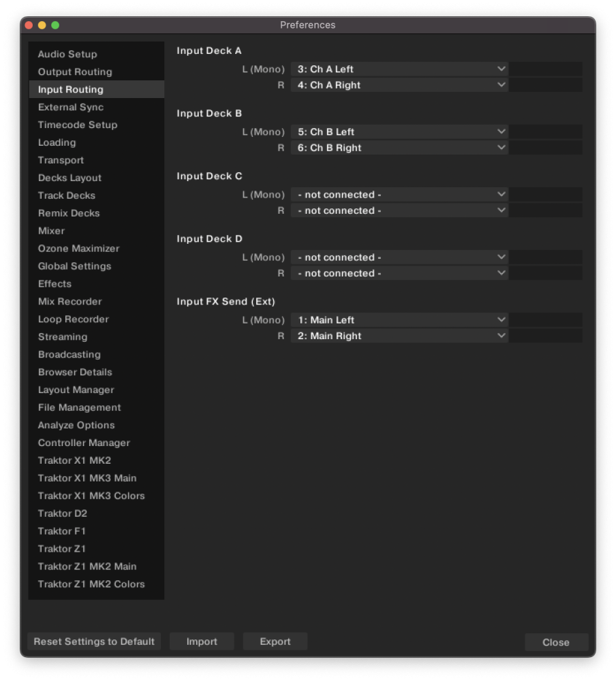The image size is (616, 681).
Task: Open Ozone Maximizer settings
Action: click(97, 249)
